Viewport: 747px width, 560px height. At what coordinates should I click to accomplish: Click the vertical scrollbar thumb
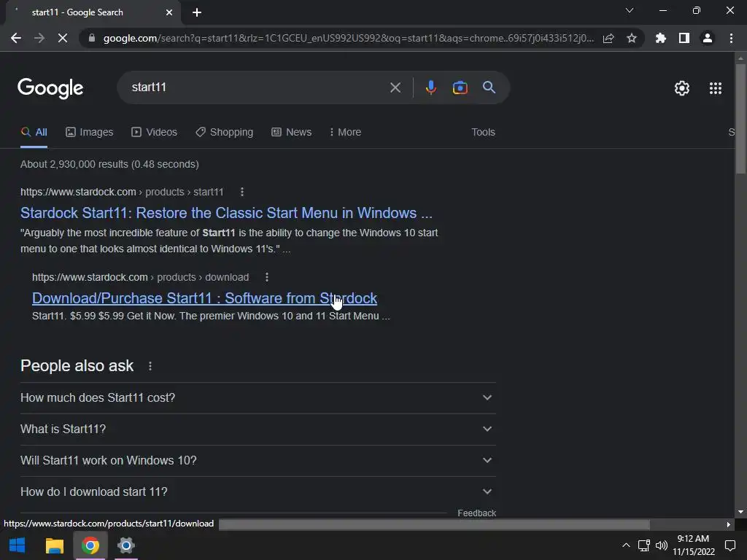pyautogui.click(x=740, y=119)
